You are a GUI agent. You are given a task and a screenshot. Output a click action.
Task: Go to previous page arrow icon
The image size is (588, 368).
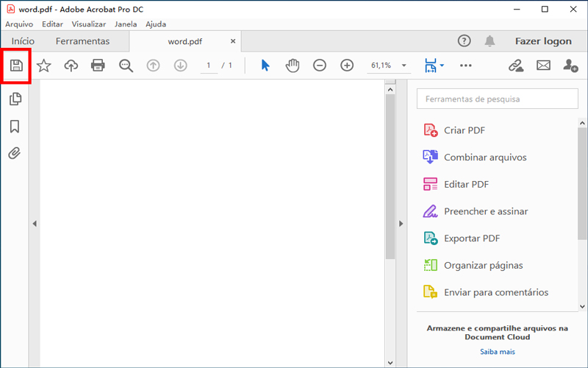coord(153,66)
